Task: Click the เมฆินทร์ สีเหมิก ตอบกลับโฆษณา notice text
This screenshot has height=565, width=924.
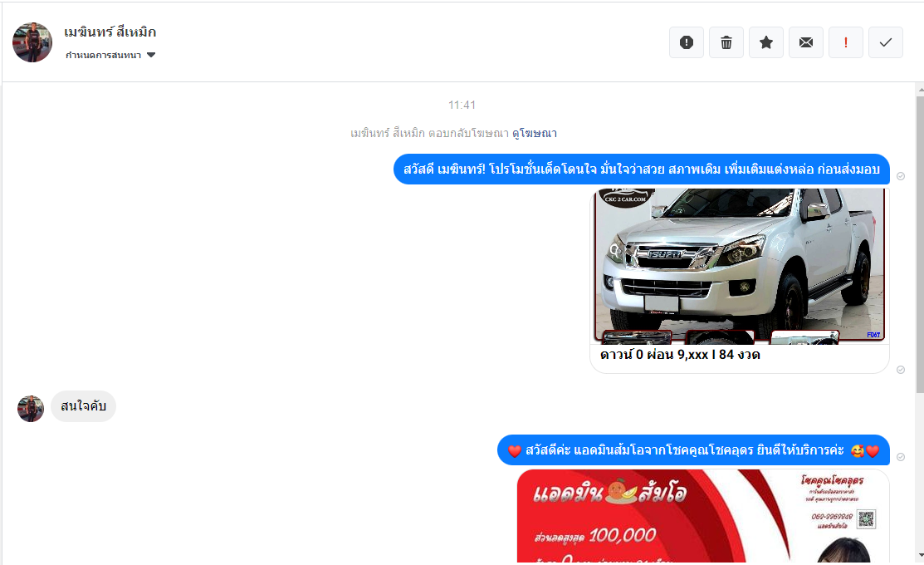Action: point(429,133)
